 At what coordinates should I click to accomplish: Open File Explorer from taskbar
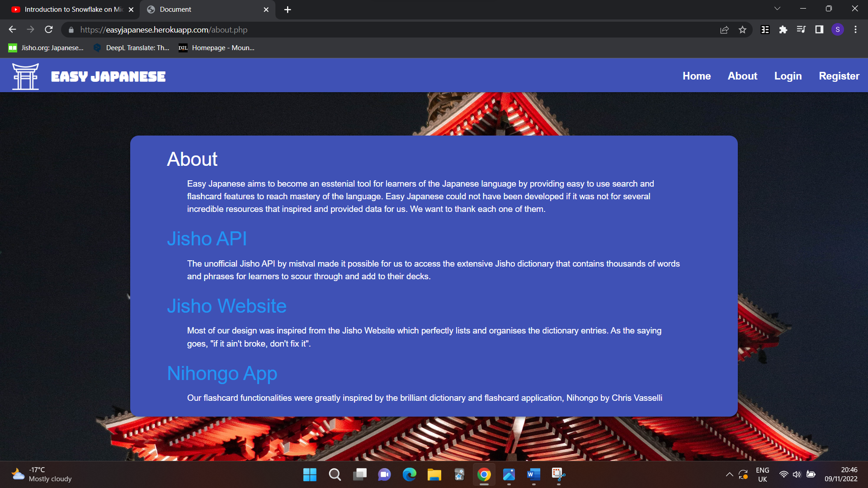pos(434,474)
